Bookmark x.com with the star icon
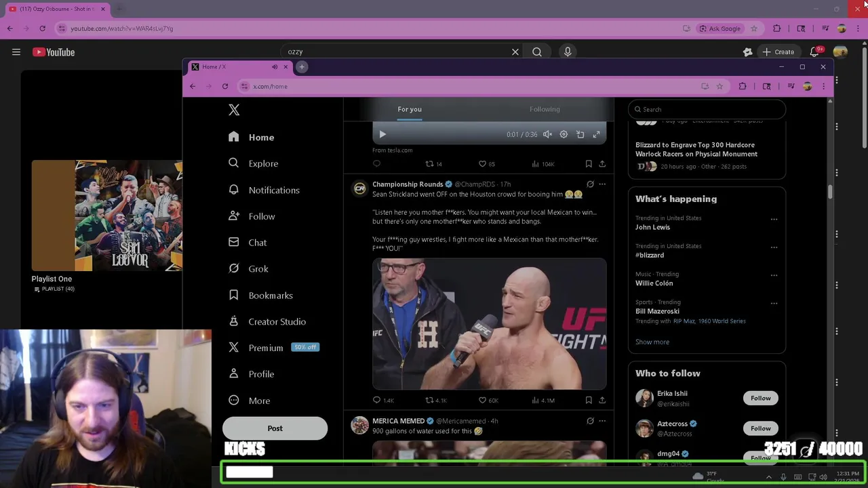The image size is (868, 488). (x=719, y=86)
